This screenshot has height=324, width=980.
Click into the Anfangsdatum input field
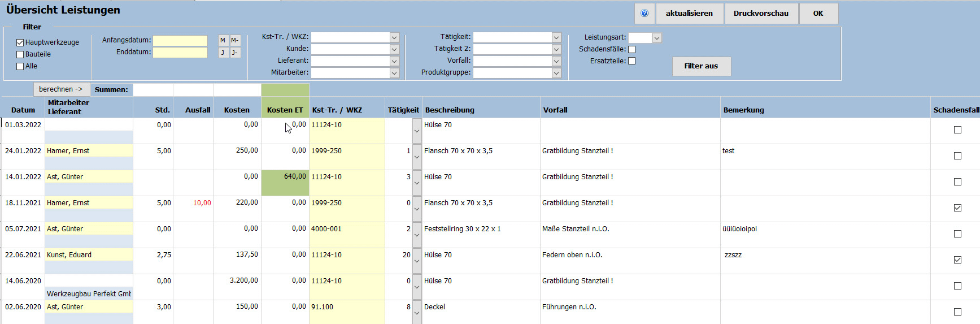click(180, 41)
